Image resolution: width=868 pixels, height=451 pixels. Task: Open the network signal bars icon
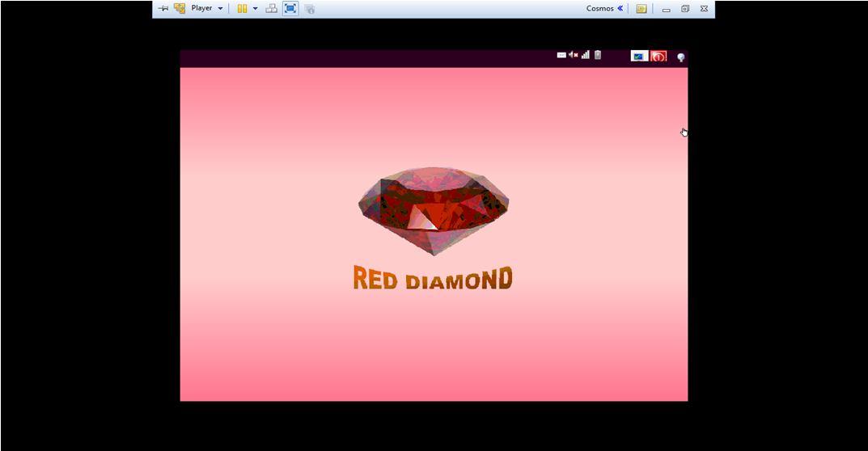pos(585,55)
